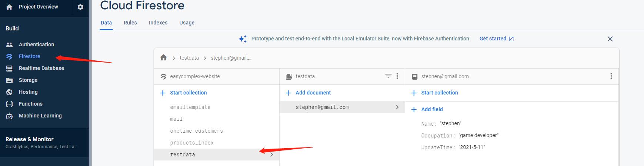Select onetime_customers collection
Viewport: 644px width, 166px height.
pos(217,131)
